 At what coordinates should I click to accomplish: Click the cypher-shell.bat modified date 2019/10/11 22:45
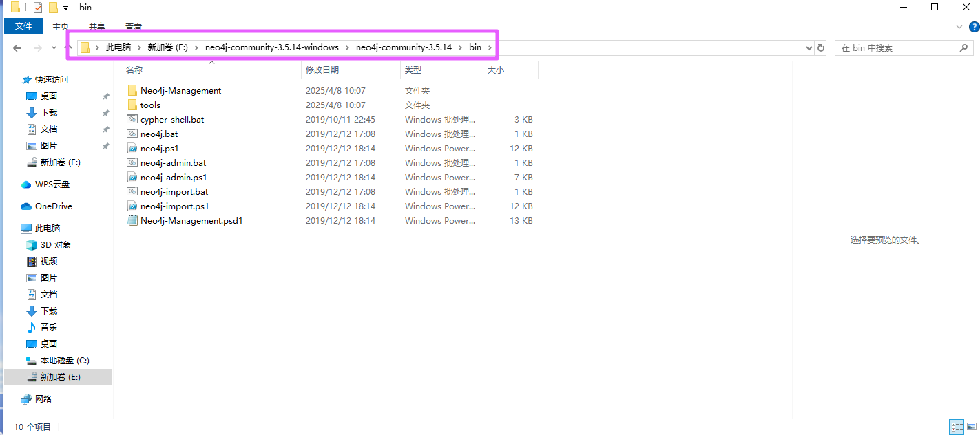pyautogui.click(x=340, y=119)
